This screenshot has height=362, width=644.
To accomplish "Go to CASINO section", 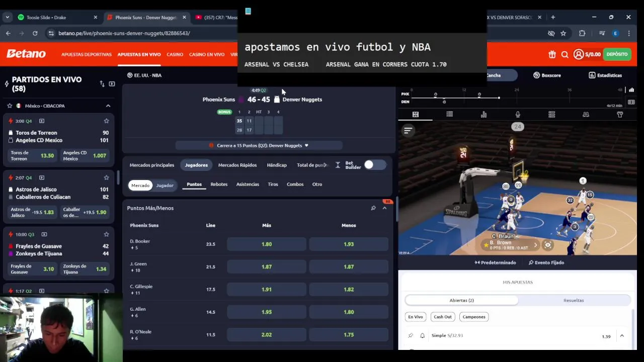I will point(175,54).
